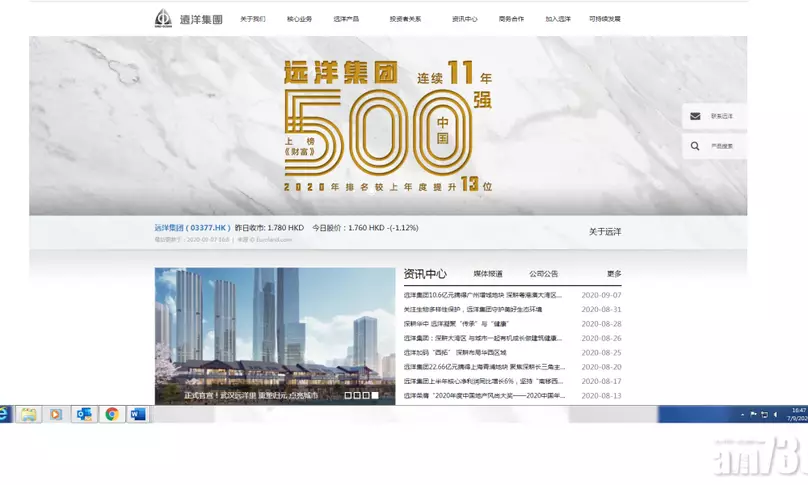Click the 500强 gold hero banner
Viewport: 808px width, 485px height.
(x=388, y=125)
